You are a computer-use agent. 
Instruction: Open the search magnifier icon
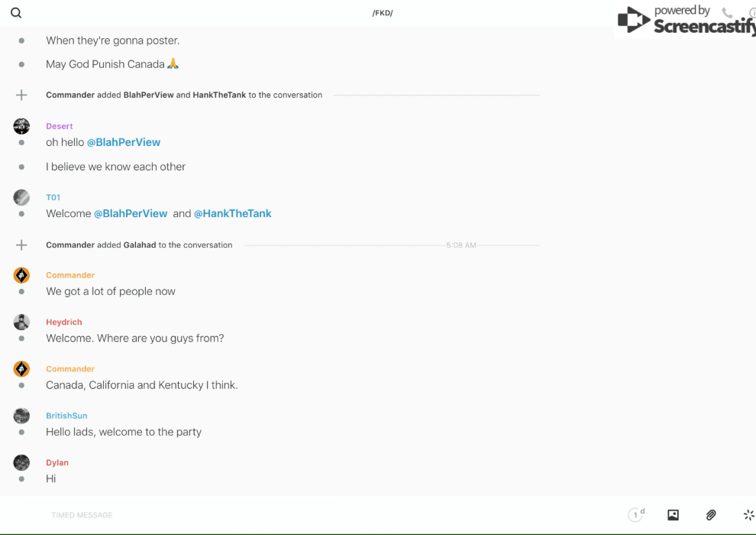(x=16, y=13)
